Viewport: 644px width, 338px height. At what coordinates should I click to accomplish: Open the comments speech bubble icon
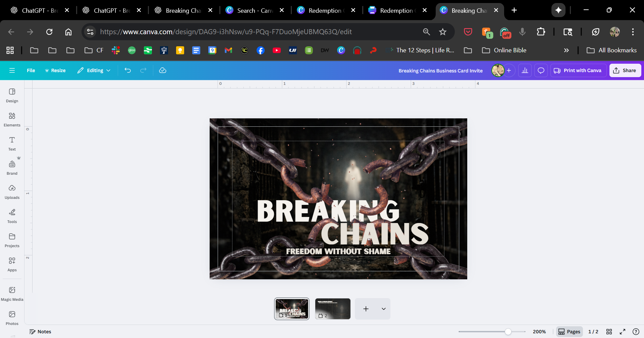(541, 70)
